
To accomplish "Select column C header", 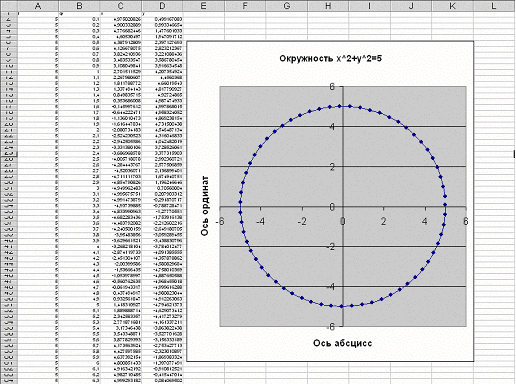I will tap(121, 6).
